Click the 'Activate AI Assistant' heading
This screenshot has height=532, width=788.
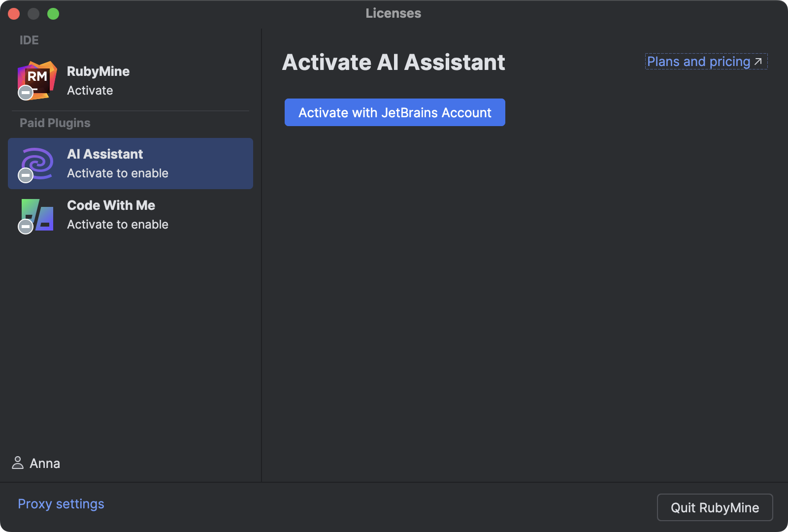click(x=394, y=63)
